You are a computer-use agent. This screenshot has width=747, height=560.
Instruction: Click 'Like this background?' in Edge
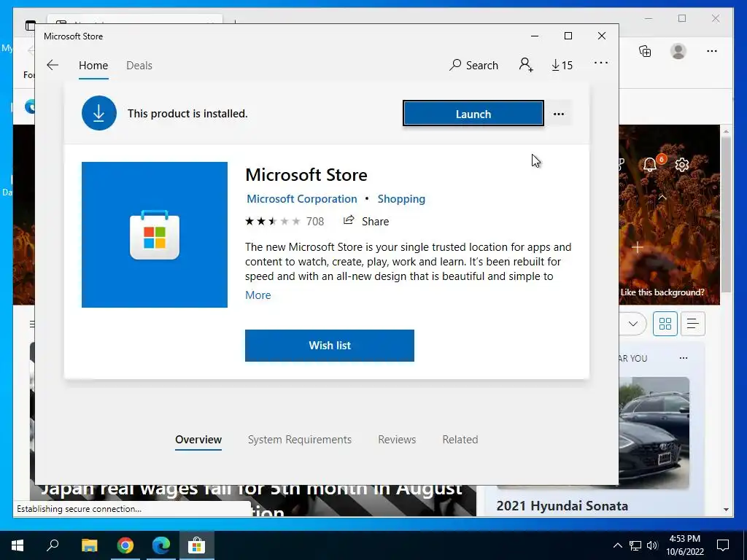(662, 292)
